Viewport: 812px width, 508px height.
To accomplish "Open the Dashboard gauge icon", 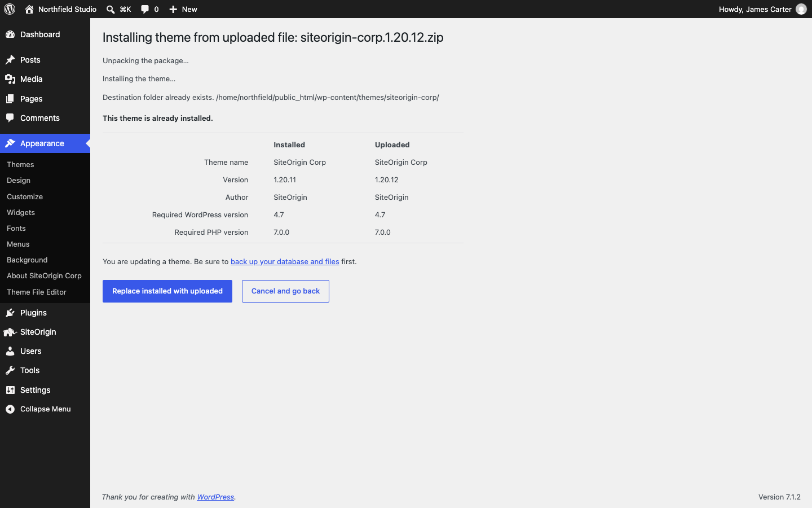I will point(10,34).
